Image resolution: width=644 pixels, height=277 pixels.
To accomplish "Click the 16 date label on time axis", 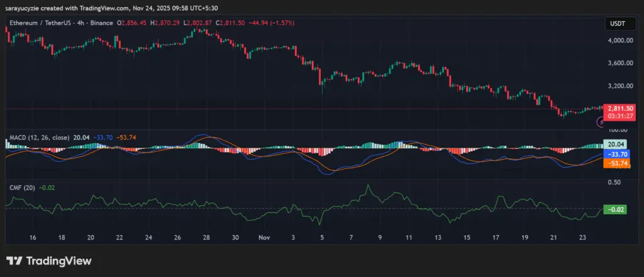I will pyautogui.click(x=33, y=237).
